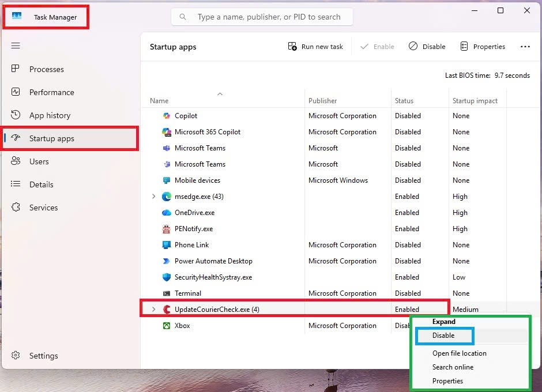Click Search online in context menu
542x392 pixels.
tap(453, 367)
